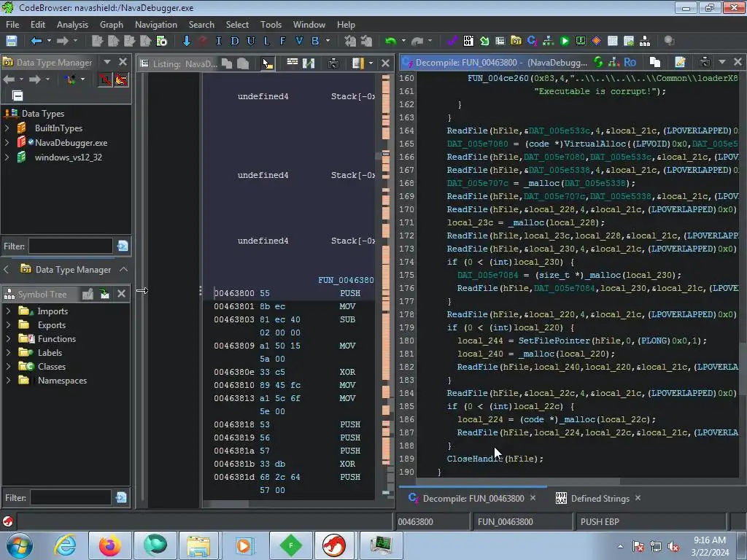The image size is (747, 560).
Task: Go to next Function (F icon)
Action: pos(282,41)
